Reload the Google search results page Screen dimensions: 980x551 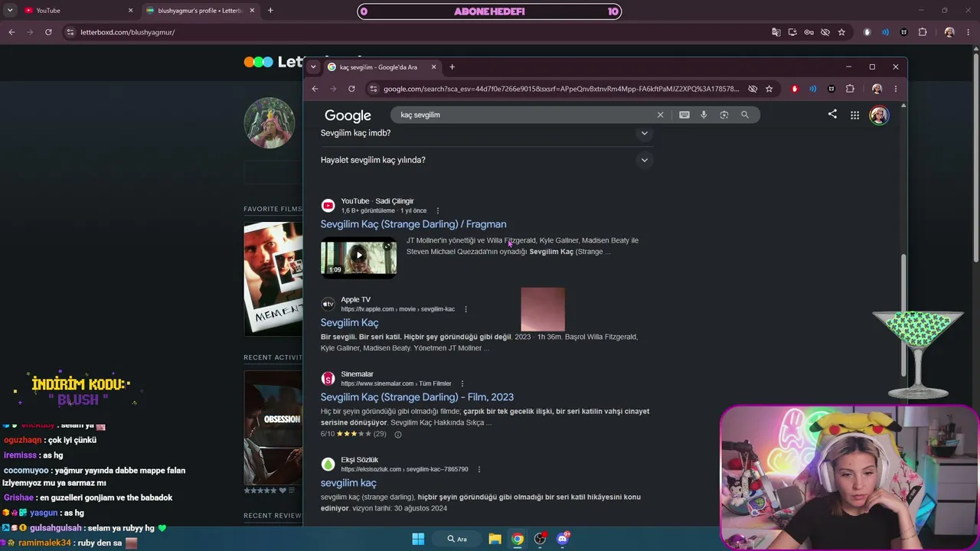pos(351,89)
